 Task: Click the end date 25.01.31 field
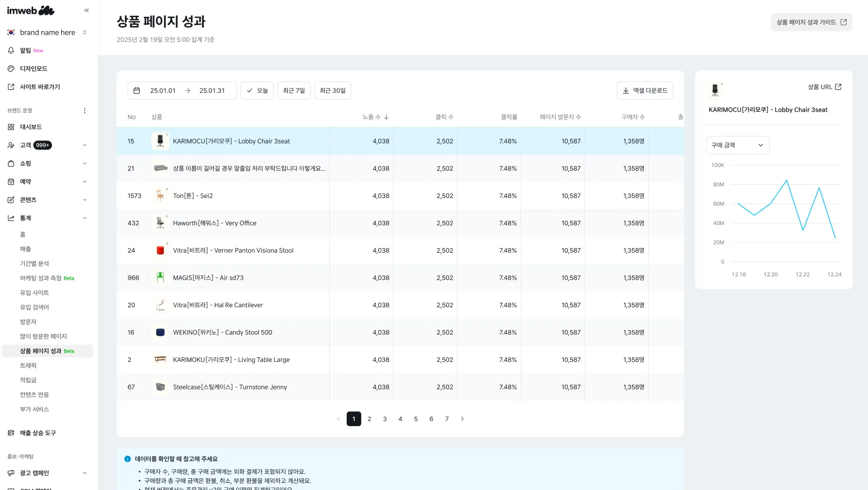tap(212, 90)
